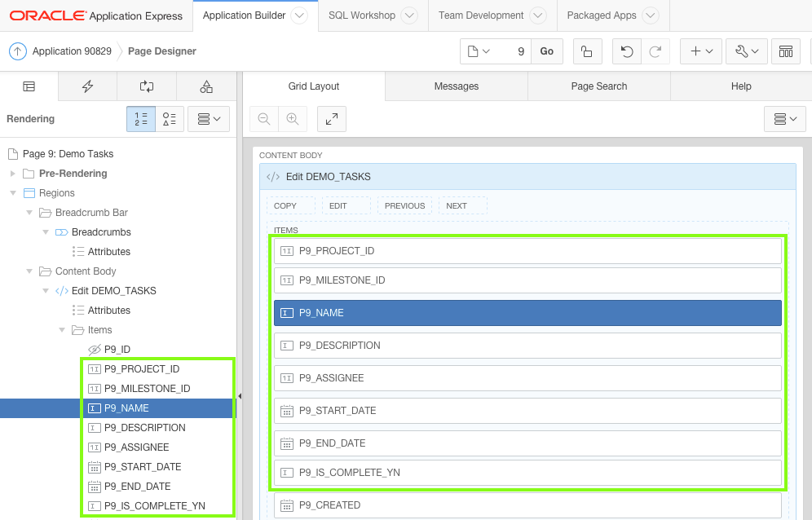Select P9_DESCRIPTION in the rendering tree
The width and height of the screenshot is (812, 520).
[145, 428]
